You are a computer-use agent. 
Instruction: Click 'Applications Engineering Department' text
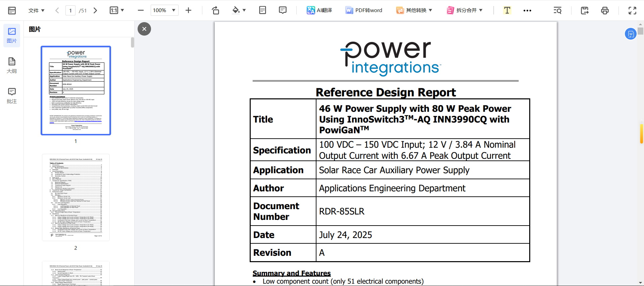tap(392, 188)
